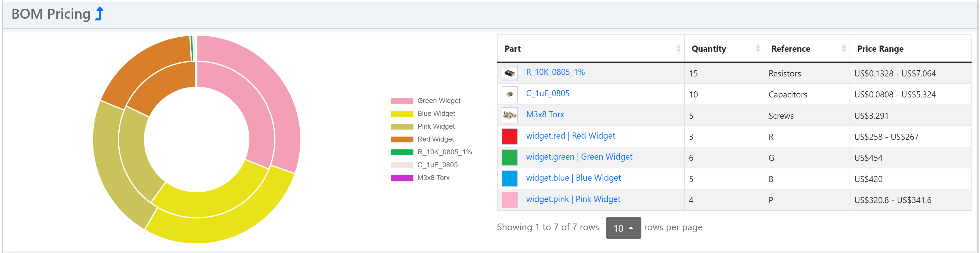This screenshot has width=980, height=253.
Task: Hide Blue Widget series via legend
Action: (436, 114)
